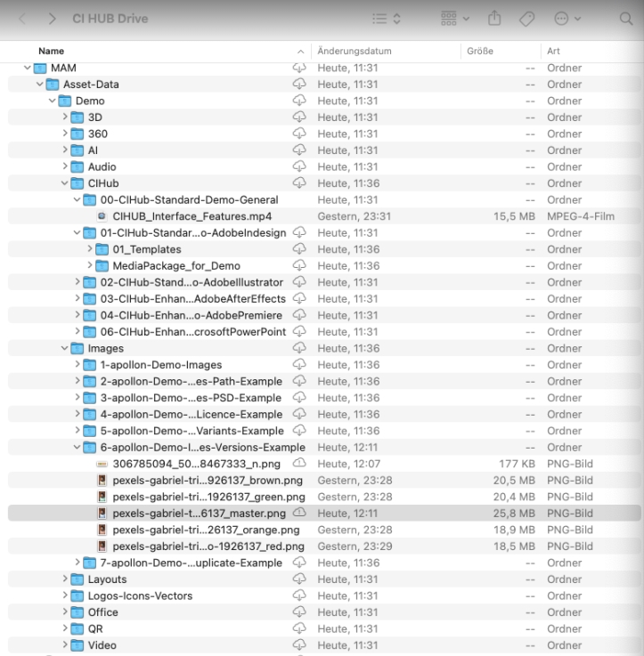Click the CI HUB Drive window title
Viewport: 644px width, 656px height.
(110, 19)
